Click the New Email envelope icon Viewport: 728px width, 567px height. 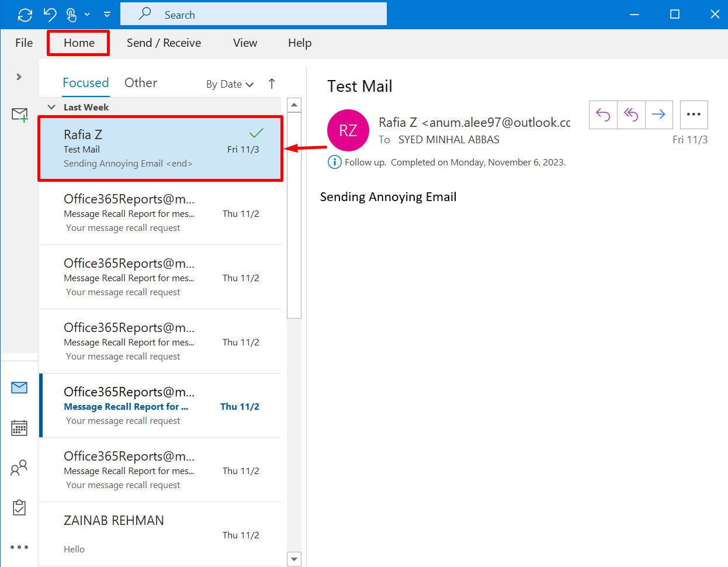click(x=20, y=115)
